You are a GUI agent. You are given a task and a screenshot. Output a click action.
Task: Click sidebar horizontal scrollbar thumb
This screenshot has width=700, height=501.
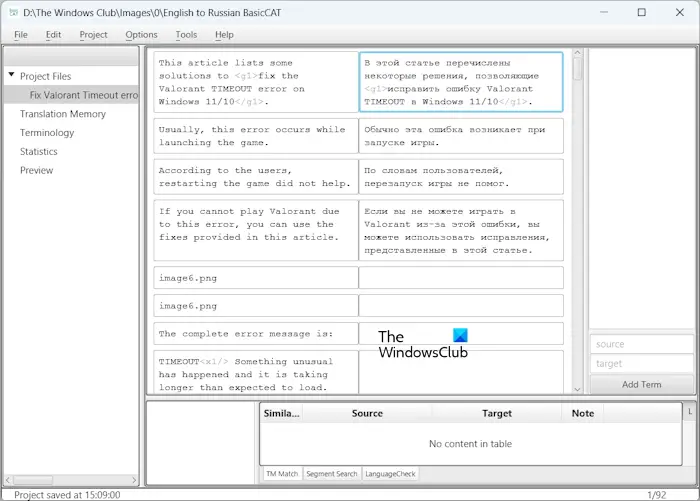pyautogui.click(x=33, y=480)
